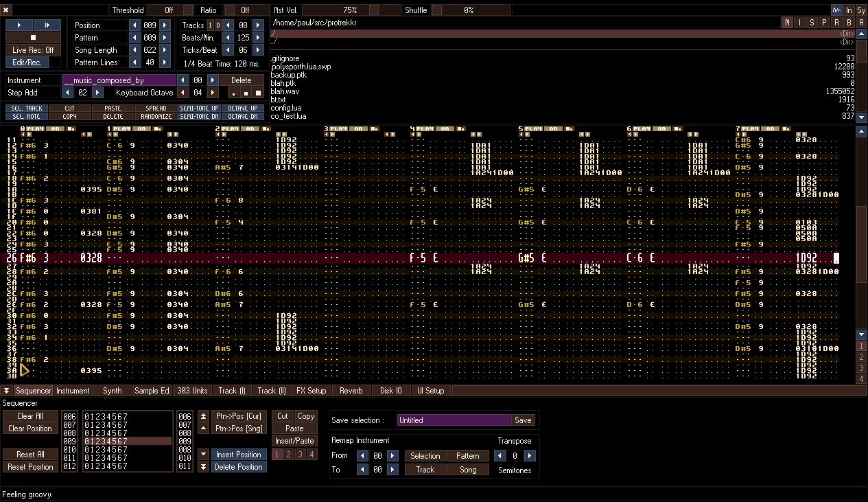The height and width of the screenshot is (502, 868).
Task: Open the Sample Ed. tab
Action: tap(152, 391)
